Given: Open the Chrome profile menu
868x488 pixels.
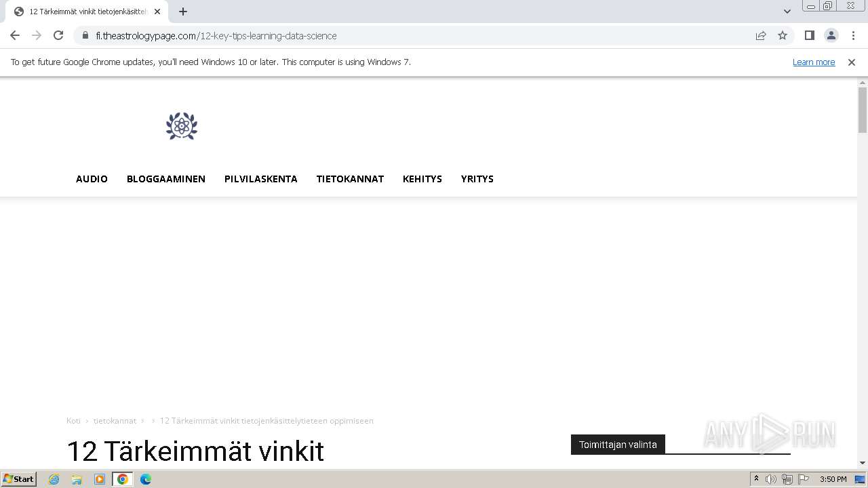Looking at the screenshot, I should point(831,35).
